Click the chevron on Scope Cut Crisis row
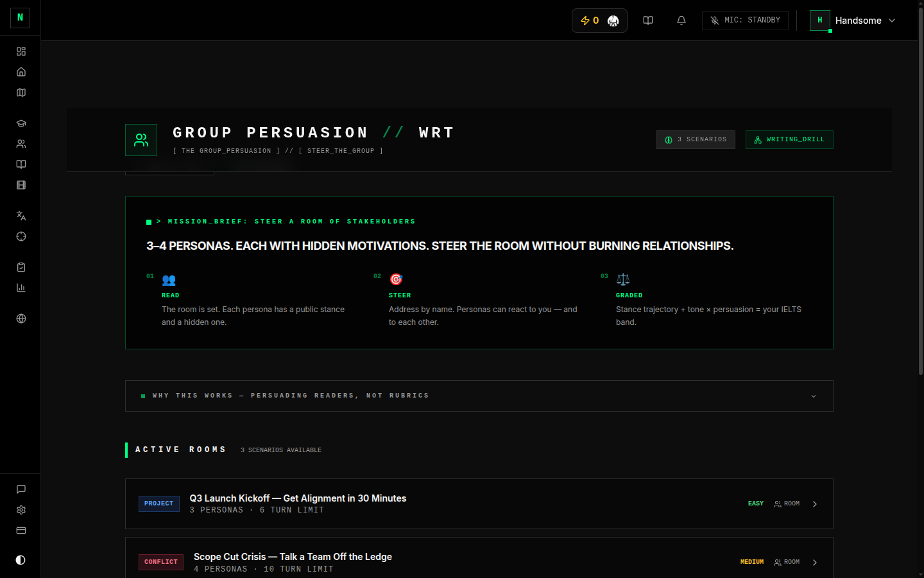Screen dimensions: 924x578 pos(815,563)
